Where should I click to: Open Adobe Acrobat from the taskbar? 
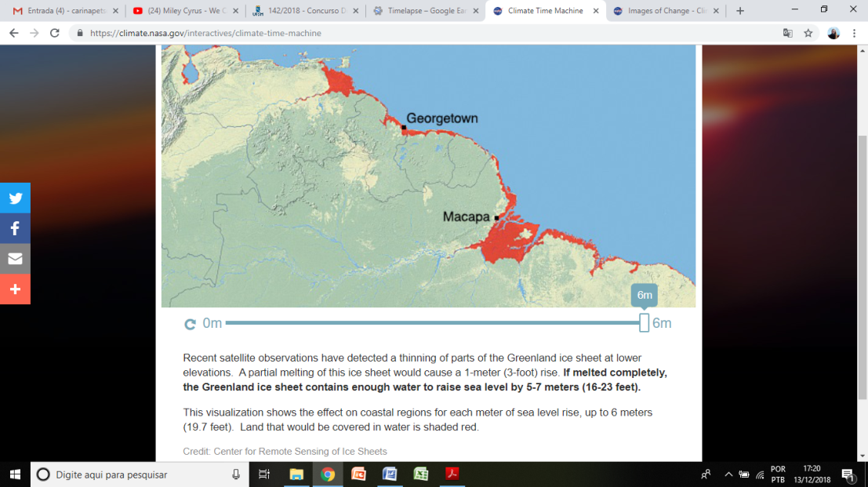coord(452,474)
